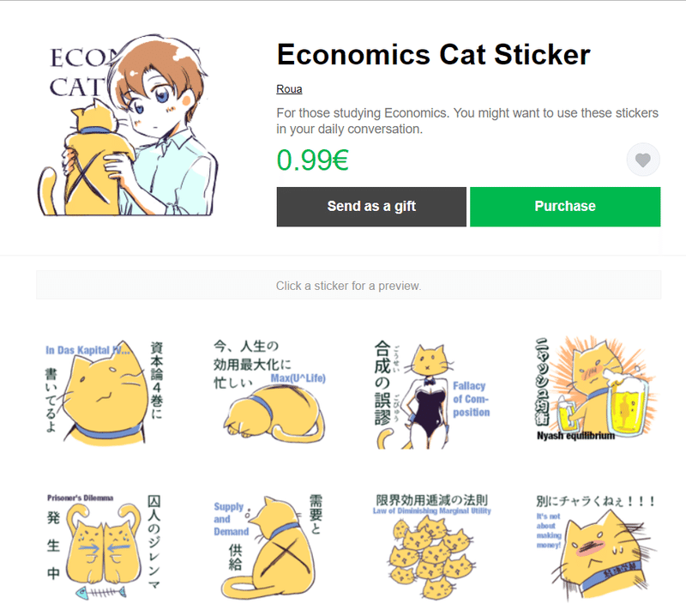The image size is (686, 616).
Task: Preview the Das Kapital cat sticker
Action: coord(104,392)
